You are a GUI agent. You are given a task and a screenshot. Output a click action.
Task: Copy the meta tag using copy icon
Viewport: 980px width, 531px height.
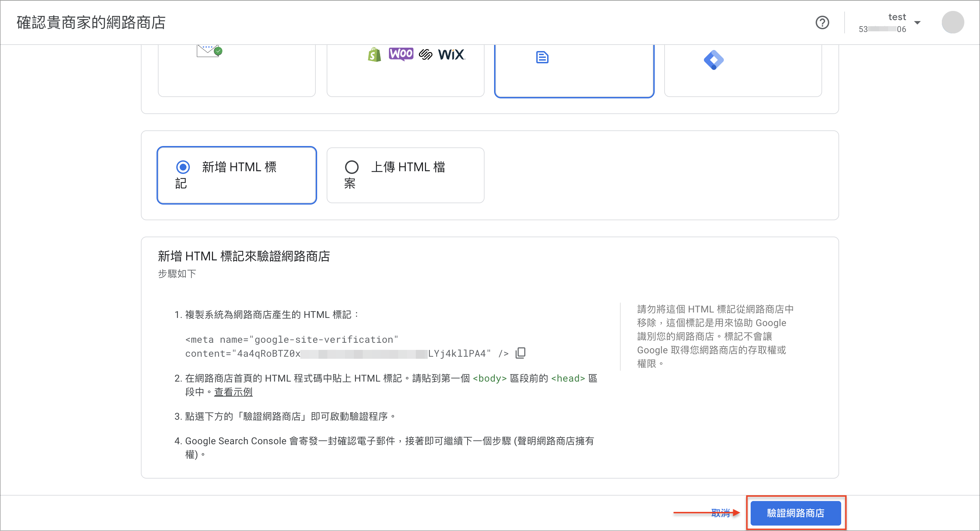pyautogui.click(x=520, y=353)
